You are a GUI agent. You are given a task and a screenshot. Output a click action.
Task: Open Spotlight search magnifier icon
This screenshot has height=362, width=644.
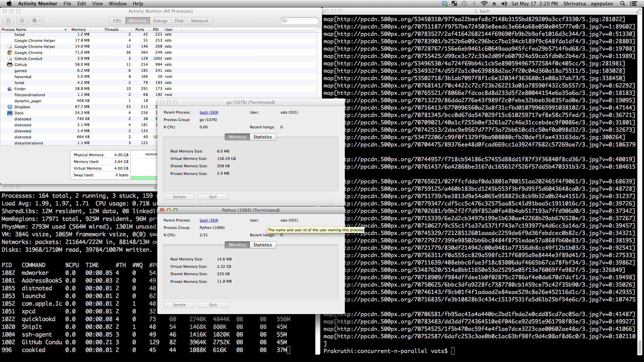(x=623, y=4)
